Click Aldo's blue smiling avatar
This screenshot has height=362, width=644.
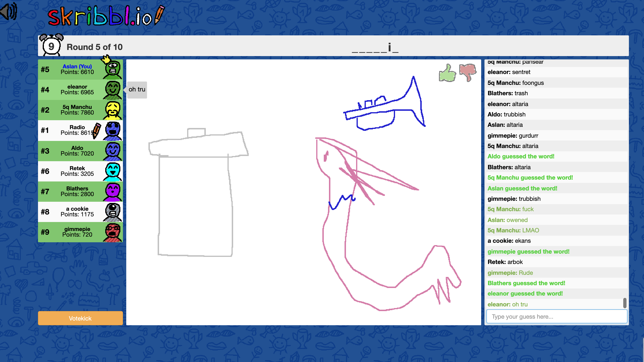coord(113,151)
